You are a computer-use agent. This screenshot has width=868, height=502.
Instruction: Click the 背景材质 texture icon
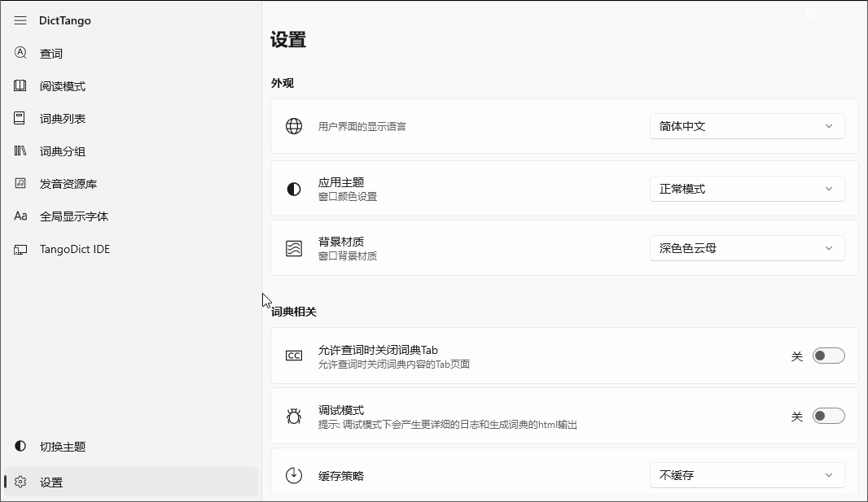[x=294, y=248]
